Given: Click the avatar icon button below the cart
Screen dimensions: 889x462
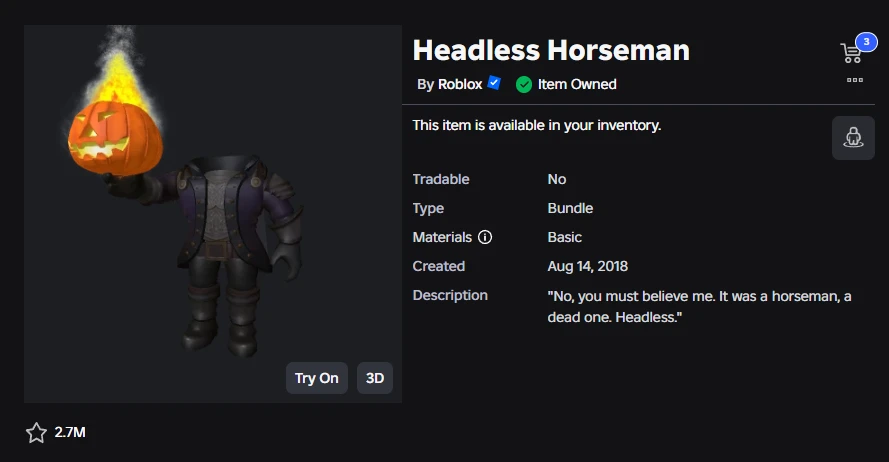Looking at the screenshot, I should (853, 138).
